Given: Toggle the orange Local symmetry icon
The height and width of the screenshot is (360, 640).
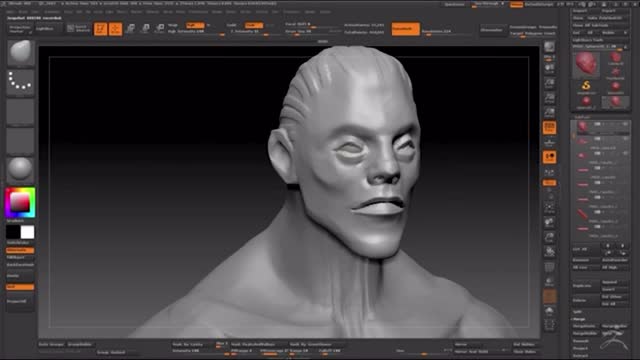Looking at the screenshot, I should (549, 157).
